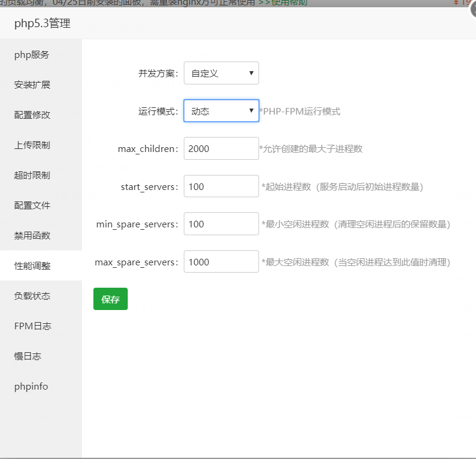This screenshot has width=476, height=459.
Task: Open the 禁用函数 section
Action: pyautogui.click(x=32, y=236)
